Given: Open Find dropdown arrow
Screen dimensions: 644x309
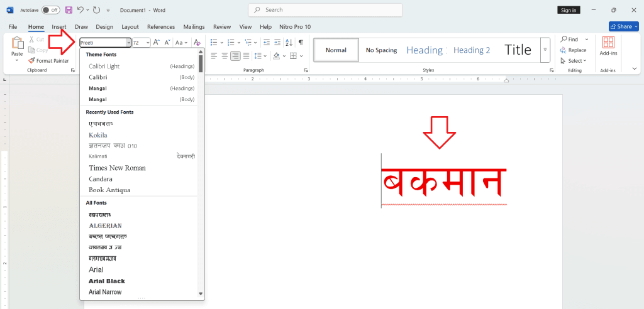Looking at the screenshot, I should 587,40.
